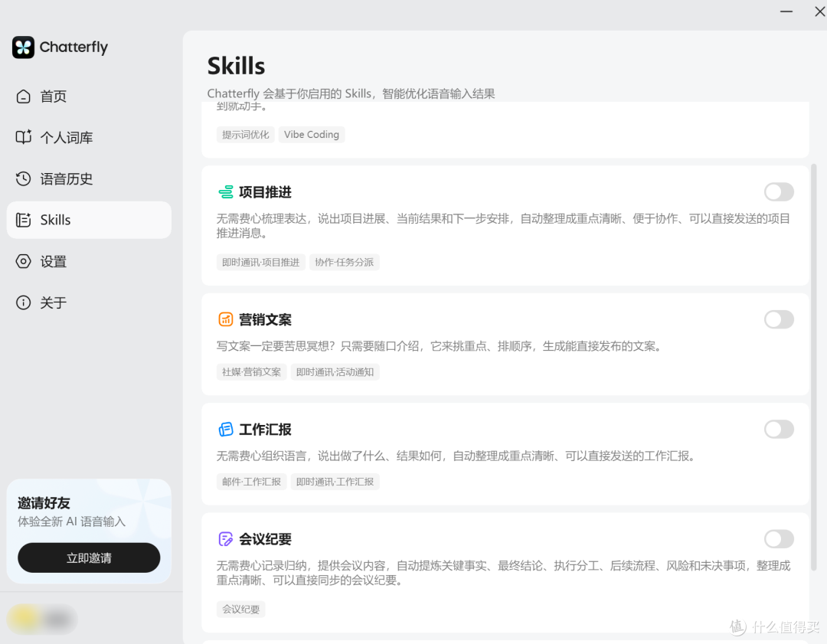Viewport: 827px width, 644px height.
Task: Enable the 项目推进 skill toggle
Action: pyautogui.click(x=779, y=192)
